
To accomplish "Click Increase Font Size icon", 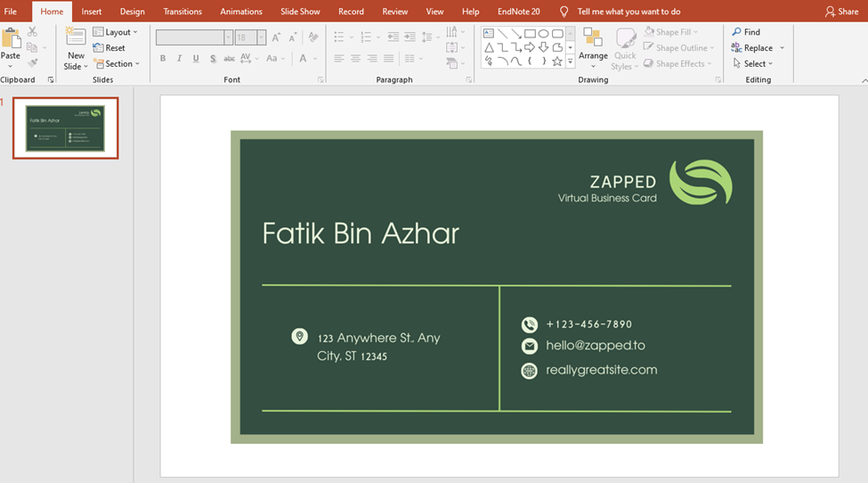I will pos(276,37).
